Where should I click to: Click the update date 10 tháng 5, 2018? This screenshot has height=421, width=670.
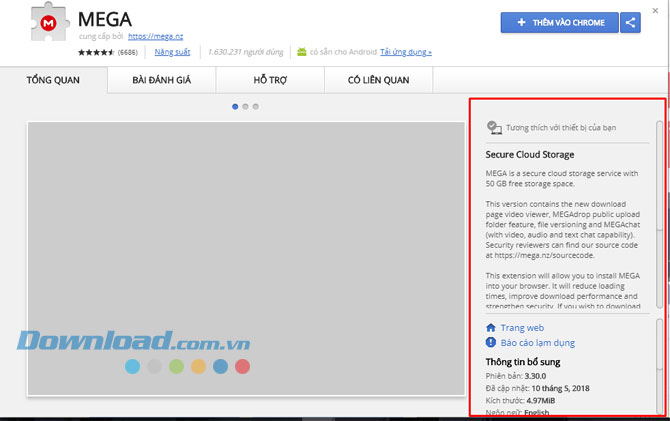(560, 389)
